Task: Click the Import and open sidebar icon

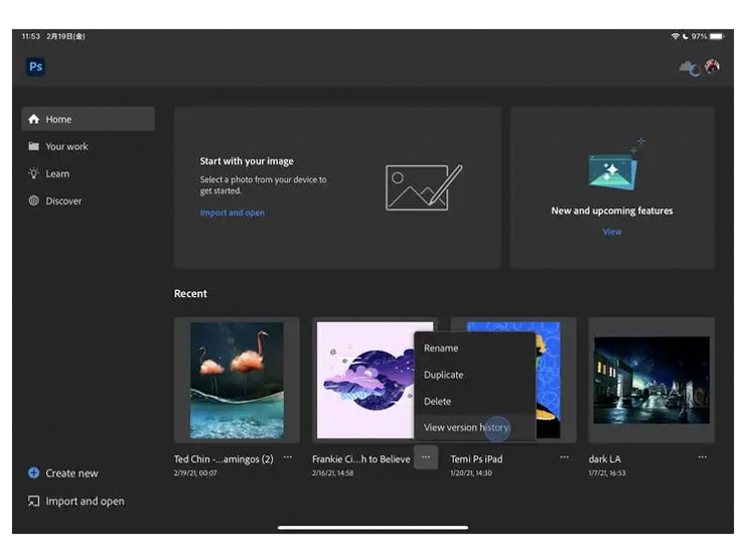Action: tap(34, 501)
